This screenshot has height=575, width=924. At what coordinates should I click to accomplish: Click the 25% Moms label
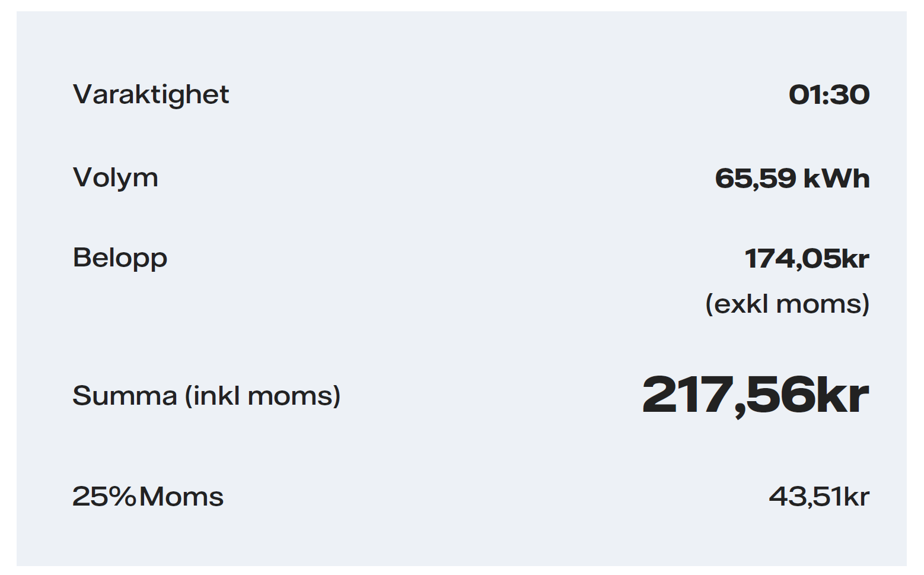pos(148,497)
